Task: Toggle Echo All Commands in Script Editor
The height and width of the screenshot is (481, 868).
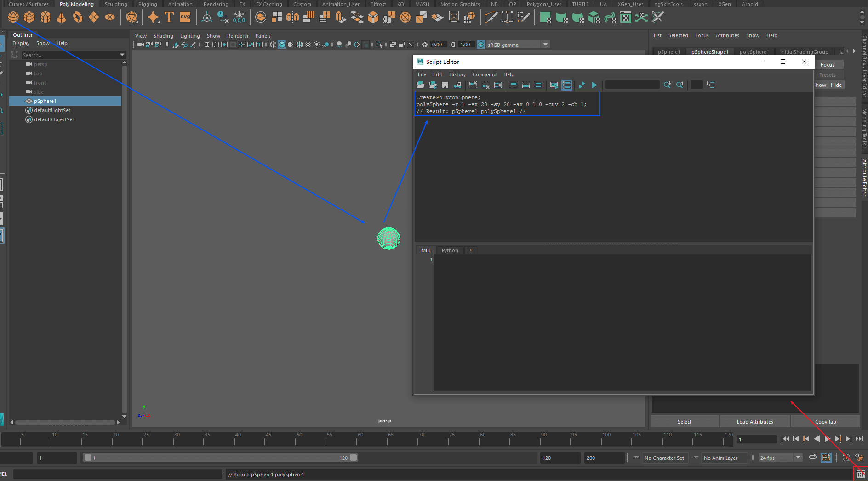Action: pyautogui.click(x=554, y=85)
